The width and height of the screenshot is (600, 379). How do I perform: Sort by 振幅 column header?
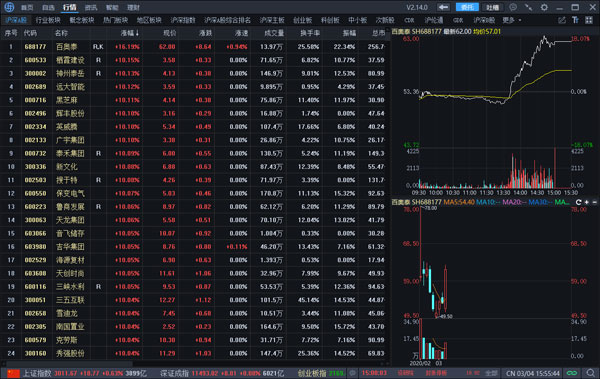click(349, 33)
